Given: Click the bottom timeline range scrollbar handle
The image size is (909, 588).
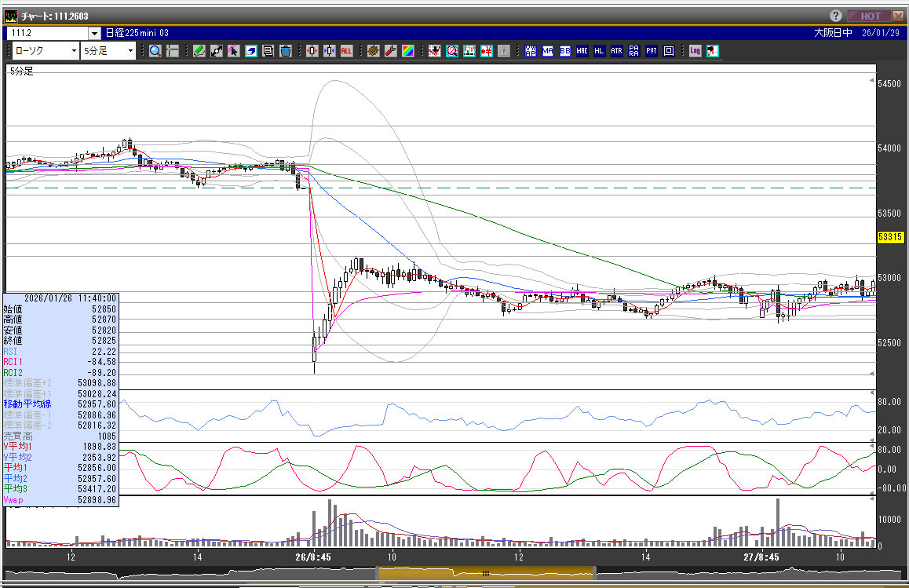Looking at the screenshot, I should 485,573.
